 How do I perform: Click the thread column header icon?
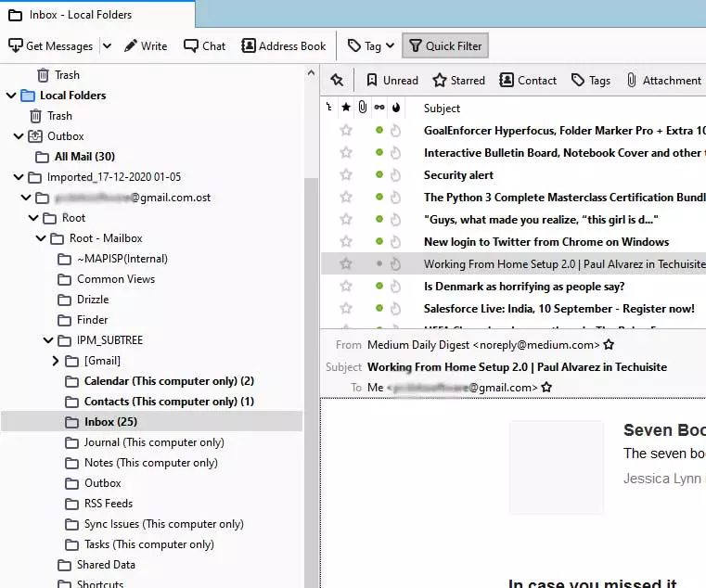coord(331,109)
